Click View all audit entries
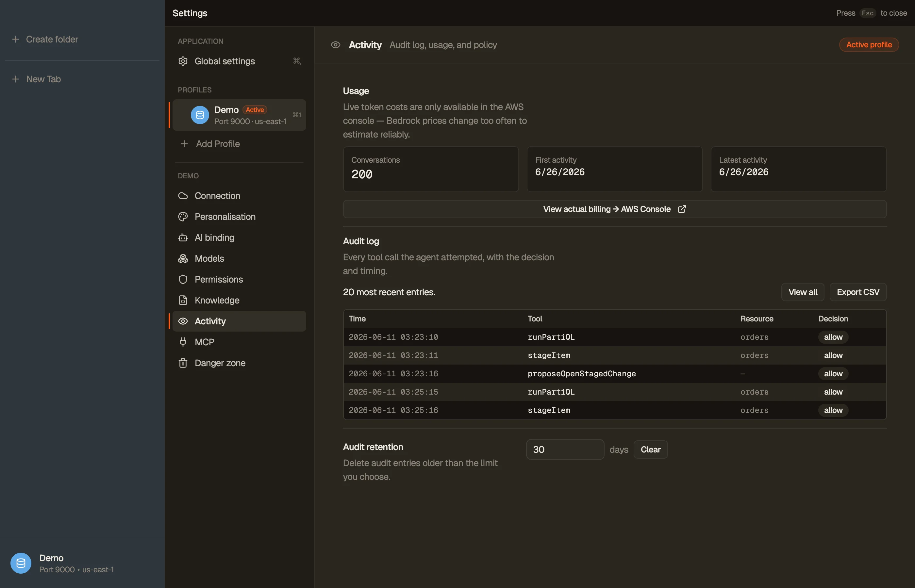 803,292
